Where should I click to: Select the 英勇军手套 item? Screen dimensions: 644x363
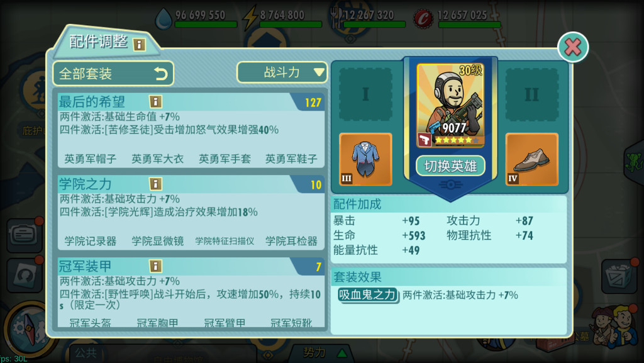pos(225,159)
